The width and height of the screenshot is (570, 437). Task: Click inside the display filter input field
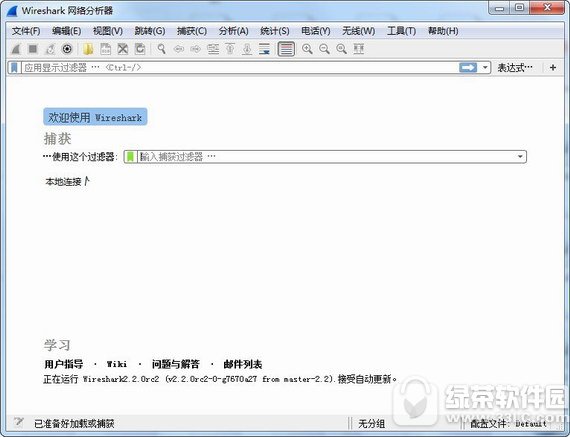point(240,68)
